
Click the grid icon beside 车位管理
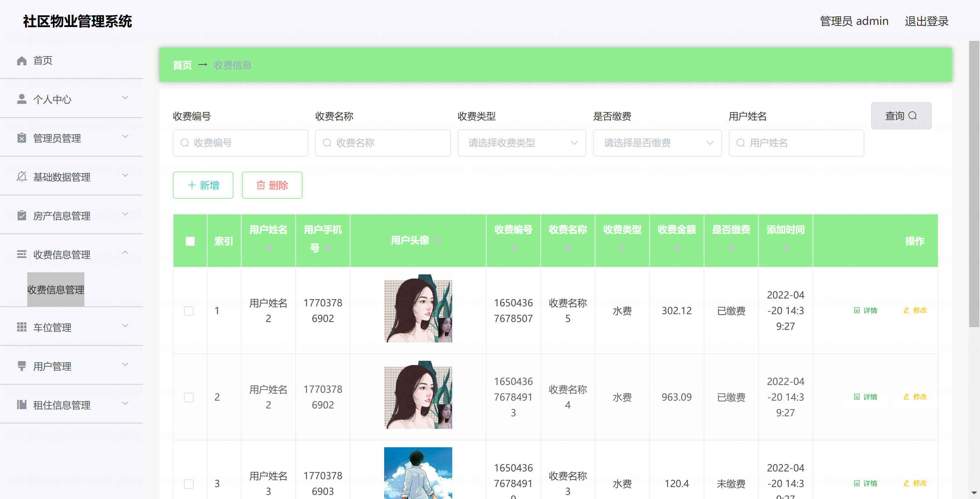pos(22,327)
